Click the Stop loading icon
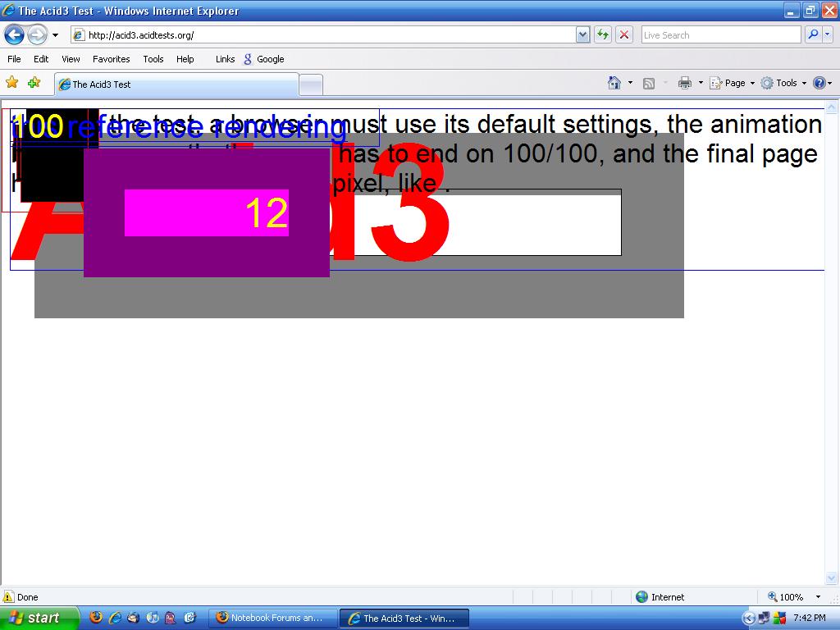Viewport: 840px width, 630px height. click(x=624, y=35)
